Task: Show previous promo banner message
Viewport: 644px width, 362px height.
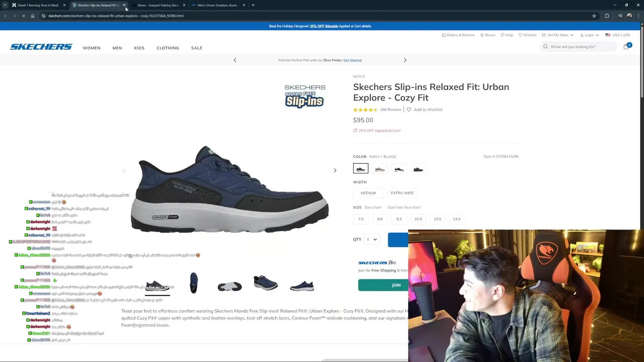Action: point(234,60)
